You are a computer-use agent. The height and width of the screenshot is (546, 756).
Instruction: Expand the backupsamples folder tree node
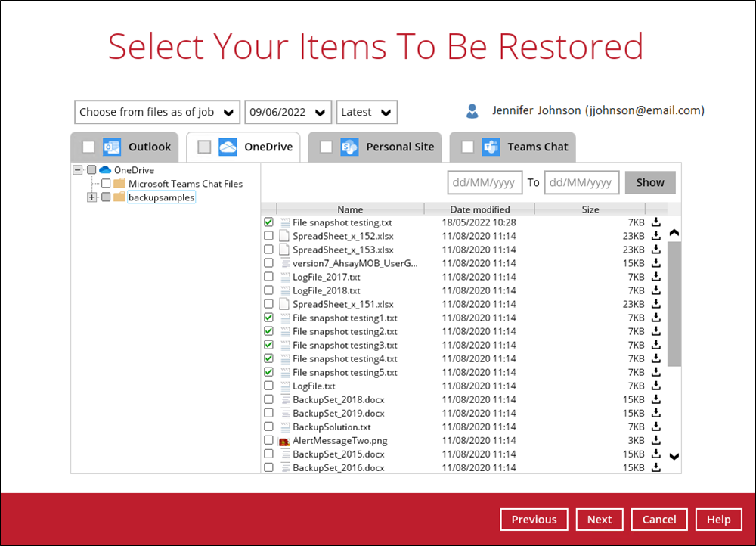pos(92,197)
